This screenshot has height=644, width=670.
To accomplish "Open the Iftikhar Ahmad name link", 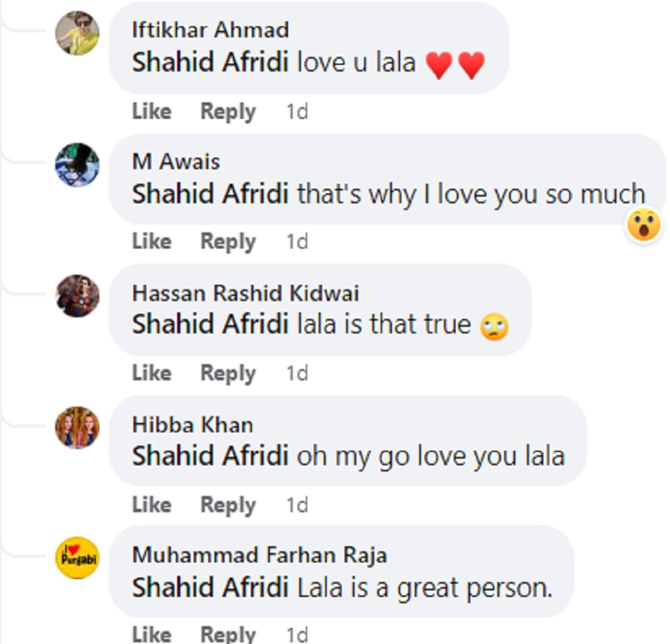I will click(210, 30).
